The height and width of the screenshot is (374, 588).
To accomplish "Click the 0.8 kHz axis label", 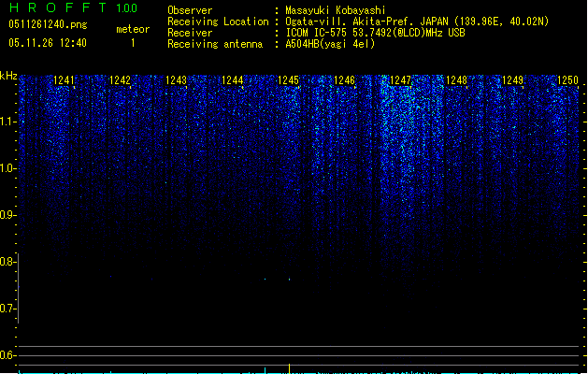I will pyautogui.click(x=7, y=262).
